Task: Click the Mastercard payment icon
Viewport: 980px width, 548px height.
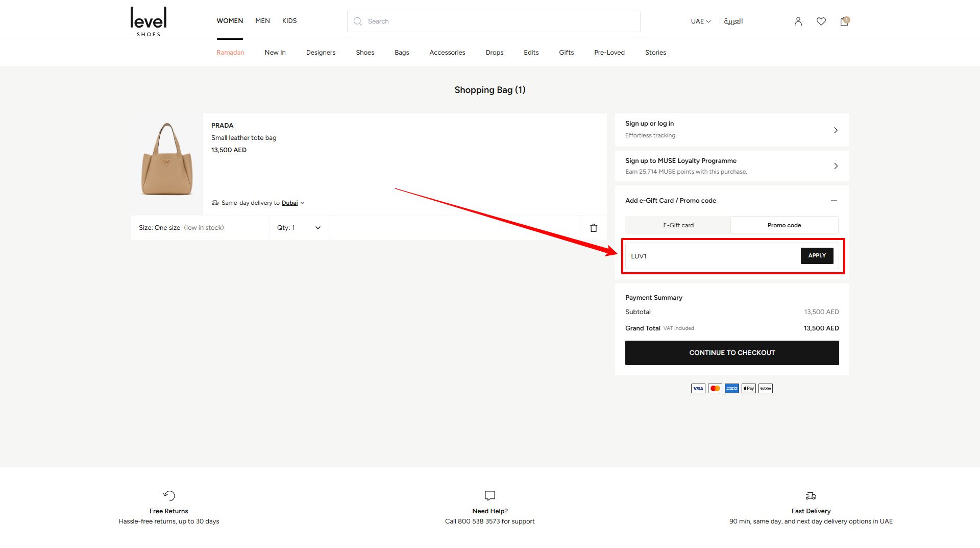Action: [x=715, y=389]
